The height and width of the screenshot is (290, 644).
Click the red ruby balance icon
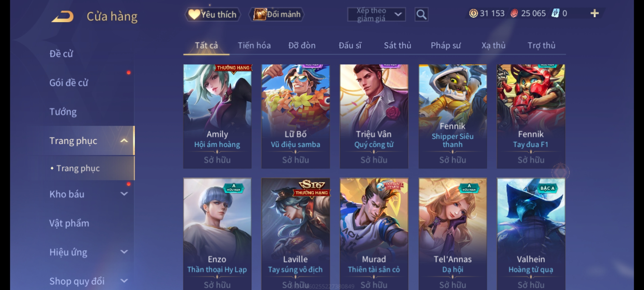514,13
